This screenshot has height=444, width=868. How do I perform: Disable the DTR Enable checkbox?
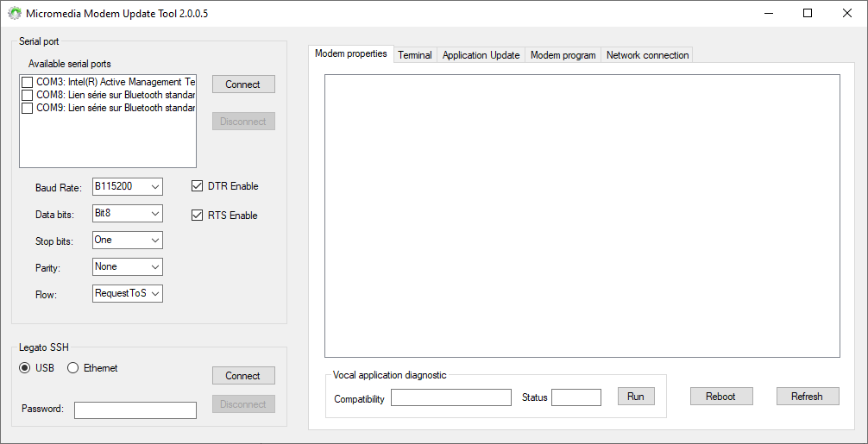click(x=198, y=186)
